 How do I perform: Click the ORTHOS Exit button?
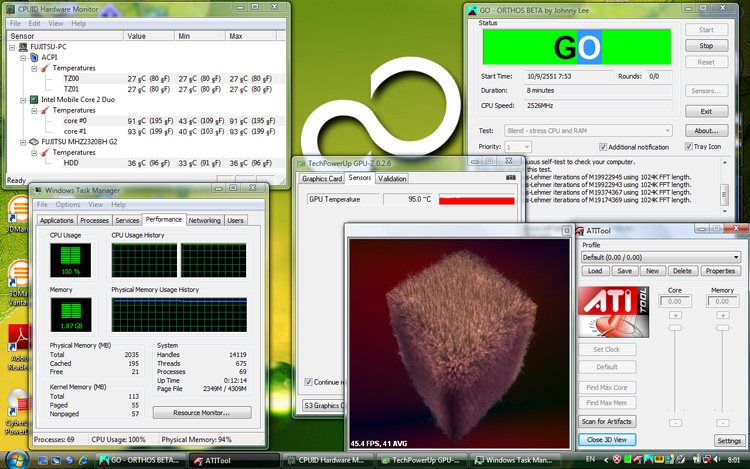click(706, 111)
